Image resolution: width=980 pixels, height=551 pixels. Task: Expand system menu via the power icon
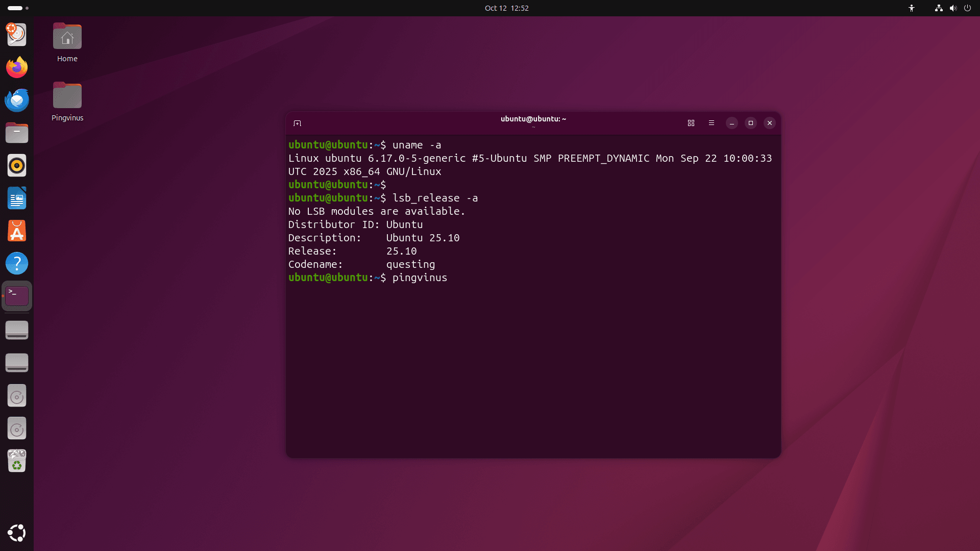(x=967, y=8)
